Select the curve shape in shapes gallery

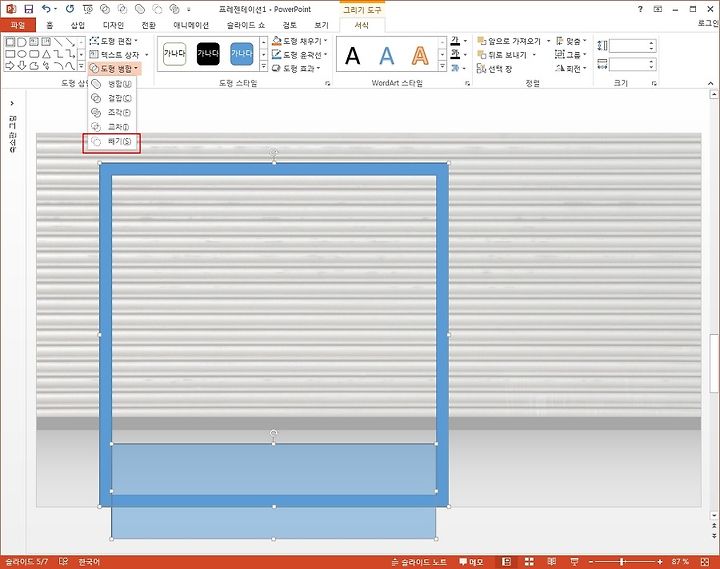[x=70, y=66]
